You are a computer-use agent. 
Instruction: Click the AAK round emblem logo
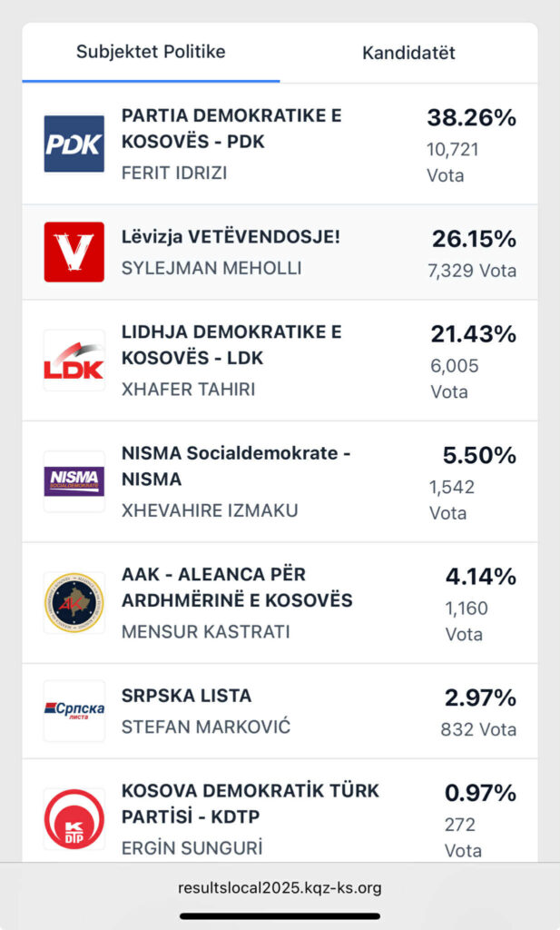pos(74,603)
